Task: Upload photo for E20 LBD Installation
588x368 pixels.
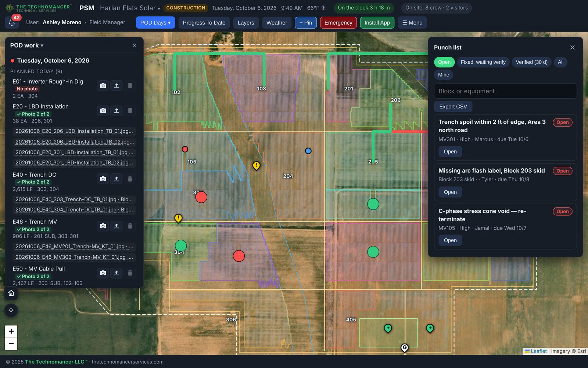Action: click(x=116, y=111)
